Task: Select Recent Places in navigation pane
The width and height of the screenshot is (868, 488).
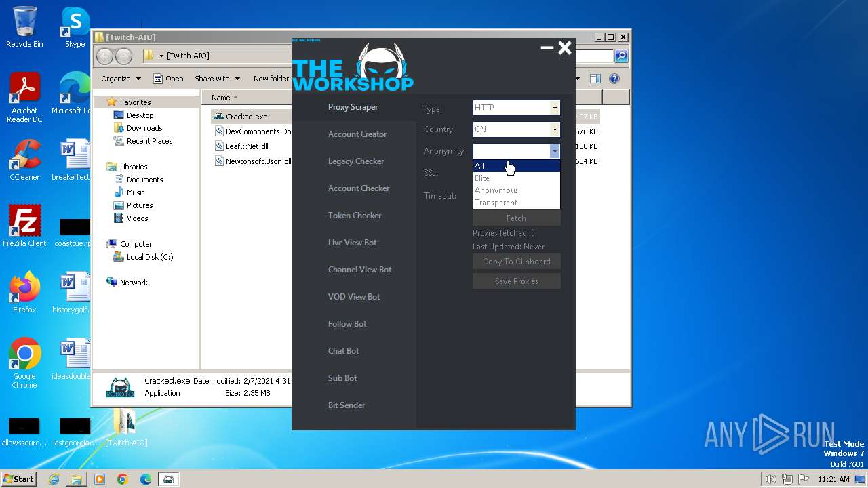Action: [149, 141]
